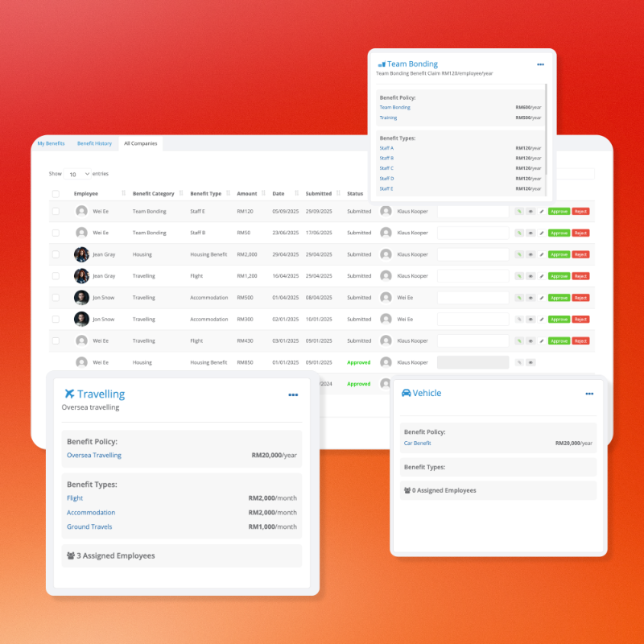The width and height of the screenshot is (644, 644).
Task: Edit Wei Ee's RM430 Flight claim
Action: pos(542,341)
